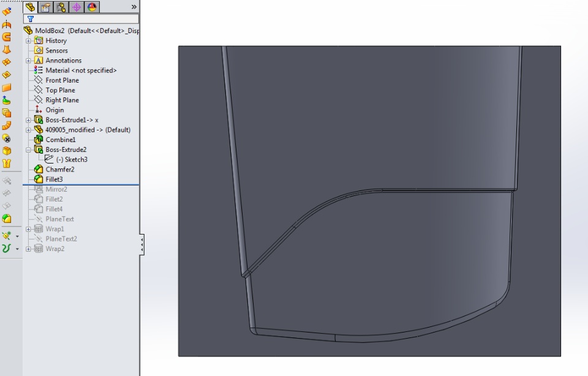Expand the Wrap1 feature
Screen dimensions: 588x376
[29, 229]
